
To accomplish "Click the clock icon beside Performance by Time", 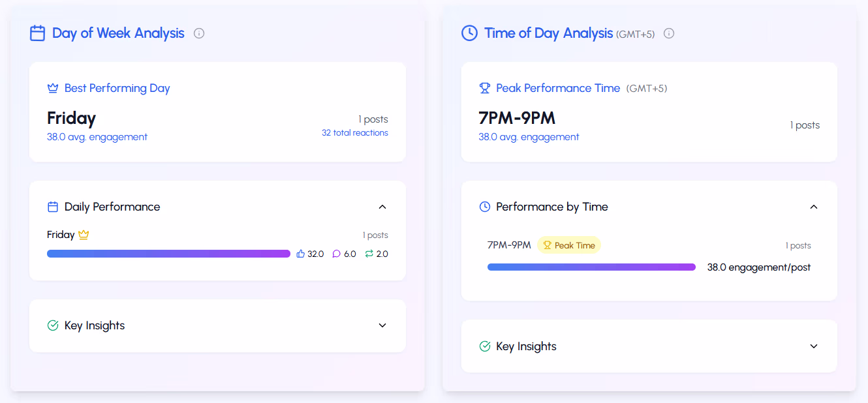I will (x=484, y=206).
